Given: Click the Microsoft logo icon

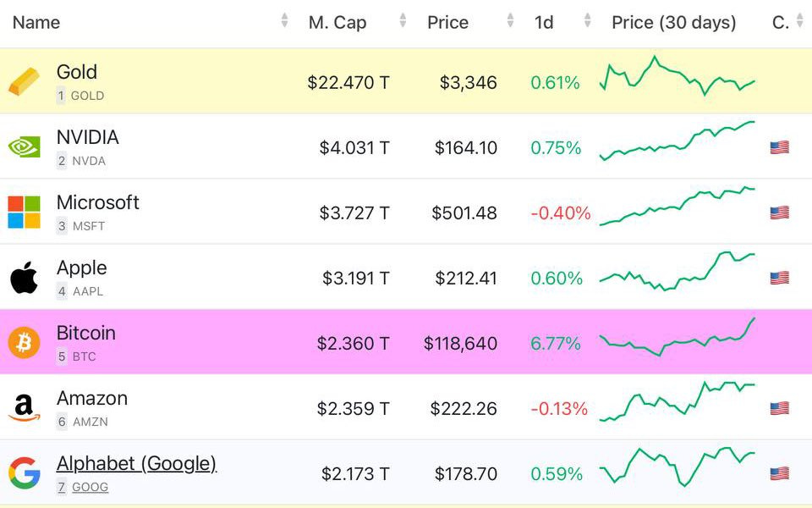Looking at the screenshot, I should (x=24, y=213).
